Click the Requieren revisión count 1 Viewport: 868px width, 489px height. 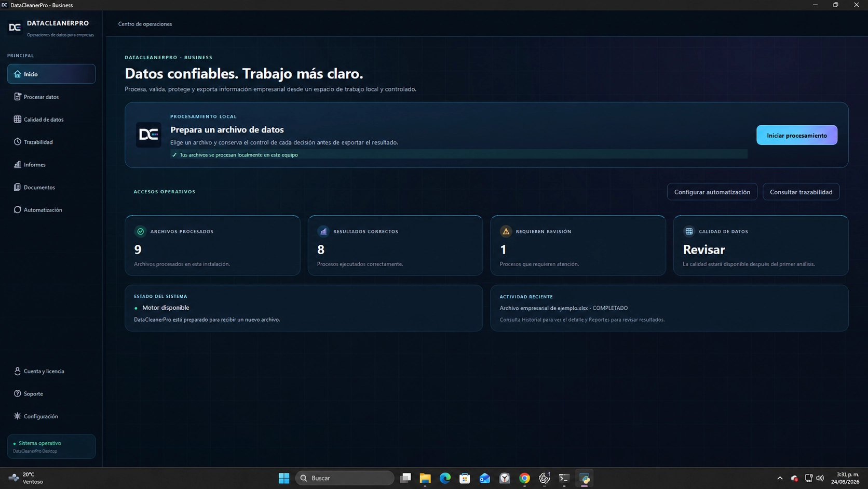(x=503, y=250)
